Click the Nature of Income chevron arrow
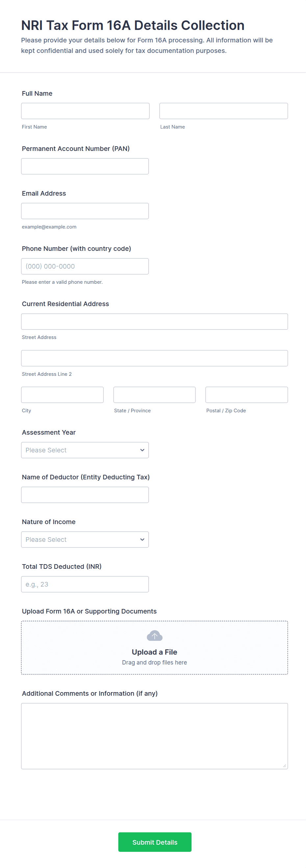This screenshot has height=868, width=306. point(142,539)
